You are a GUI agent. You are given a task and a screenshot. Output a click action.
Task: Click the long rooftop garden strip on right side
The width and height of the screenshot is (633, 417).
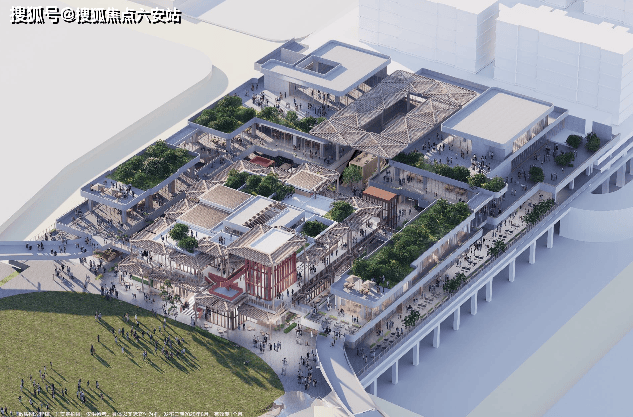pyautogui.click(x=410, y=242)
